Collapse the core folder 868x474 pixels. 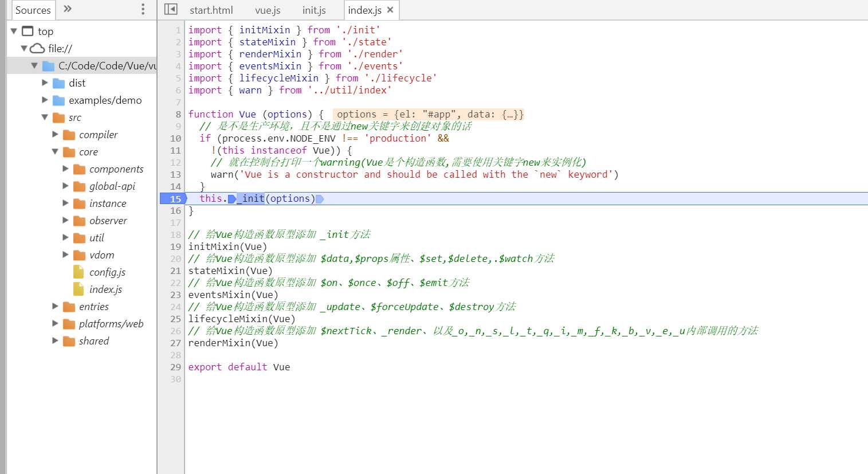point(55,151)
